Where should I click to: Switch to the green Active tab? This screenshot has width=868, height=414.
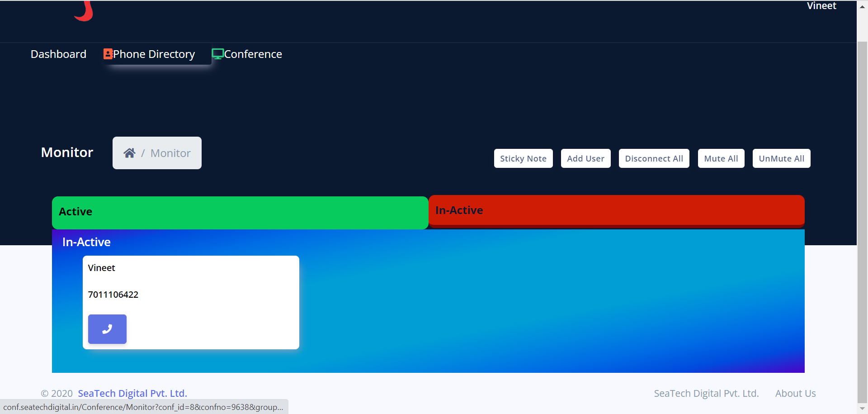pyautogui.click(x=240, y=212)
